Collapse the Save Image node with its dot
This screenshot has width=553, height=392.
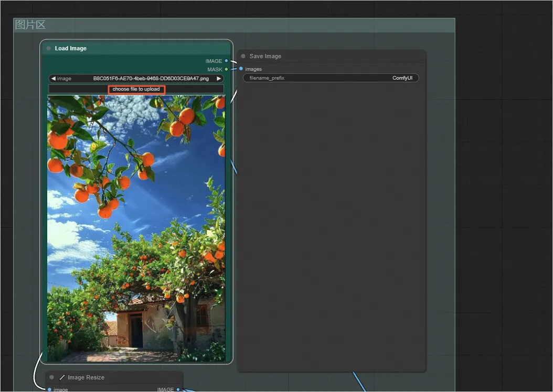point(243,56)
